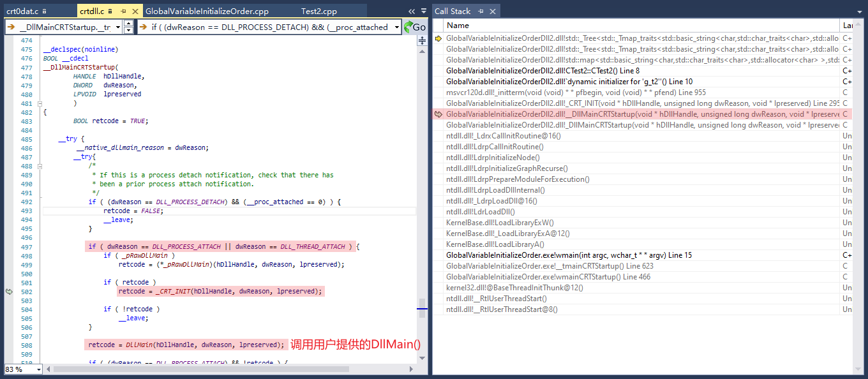Click the DllMain call at line 508
868x379 pixels.
185,345
